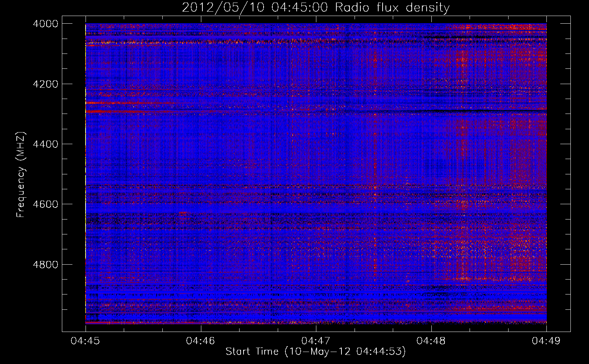Click the 04:45 time tick label
Screen dimensions: 589x364
(85, 341)
